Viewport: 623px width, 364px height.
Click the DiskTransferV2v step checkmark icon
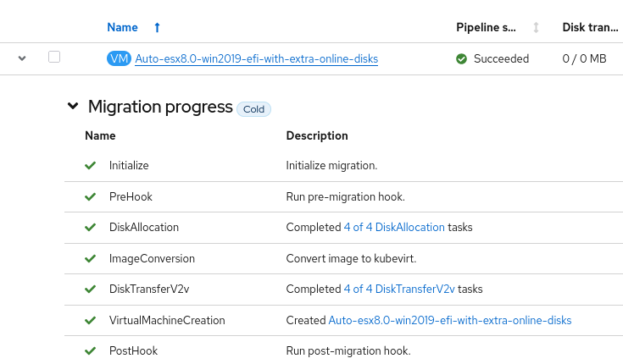point(90,290)
